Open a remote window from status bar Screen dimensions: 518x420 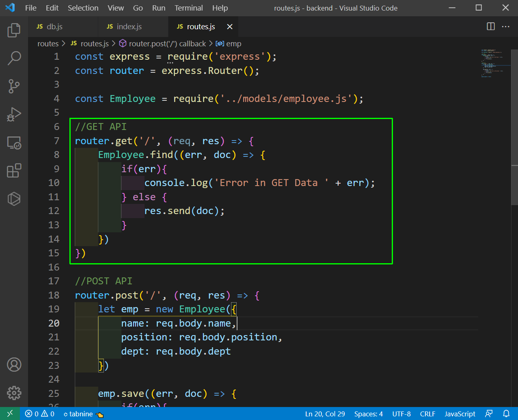(x=10, y=414)
